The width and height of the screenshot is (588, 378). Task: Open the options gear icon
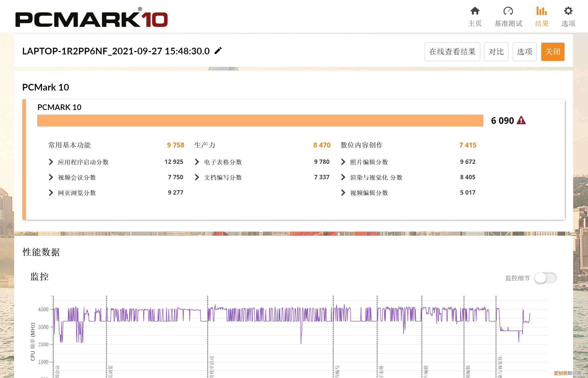[x=568, y=11]
